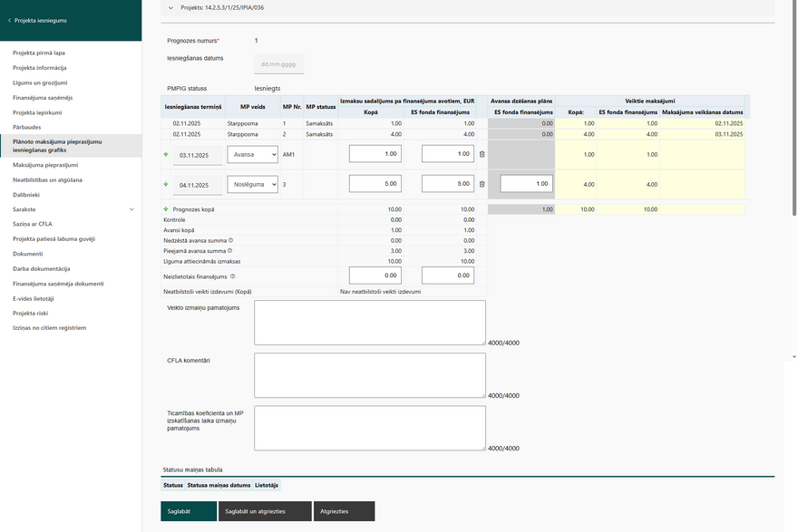
Task: Expand the Sarakste sidebar menu
Action: [x=131, y=209]
